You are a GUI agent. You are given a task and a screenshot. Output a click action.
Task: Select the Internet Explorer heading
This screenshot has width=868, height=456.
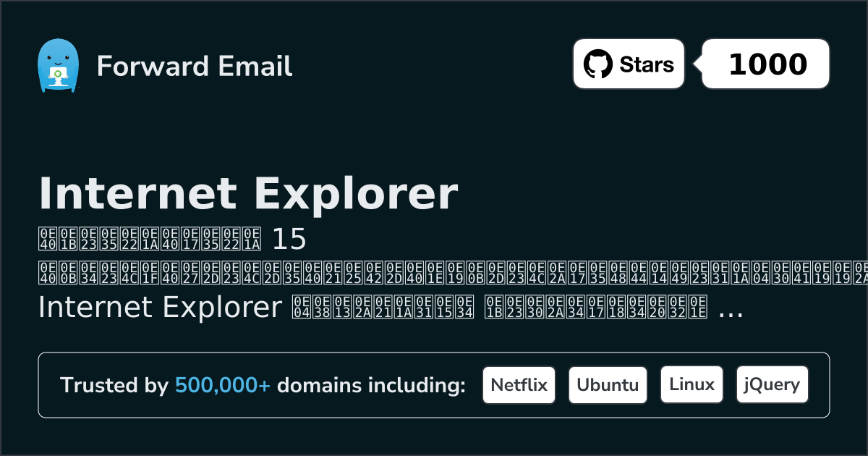coord(249,193)
